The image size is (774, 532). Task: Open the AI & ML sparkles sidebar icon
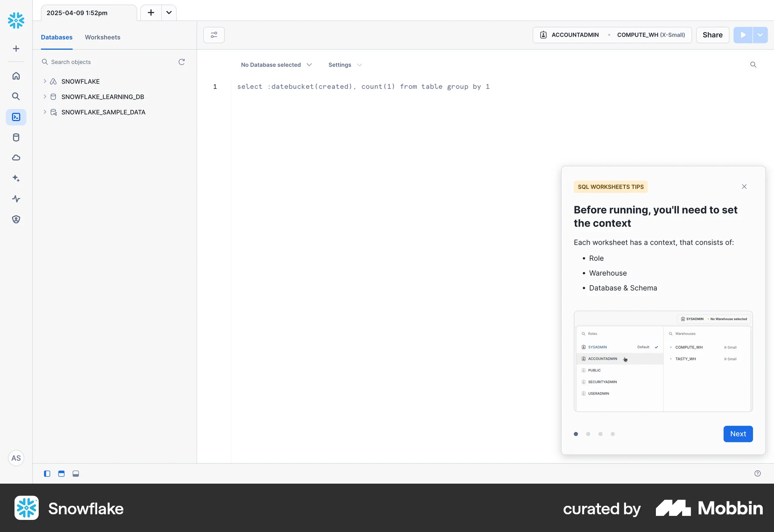pos(16,178)
